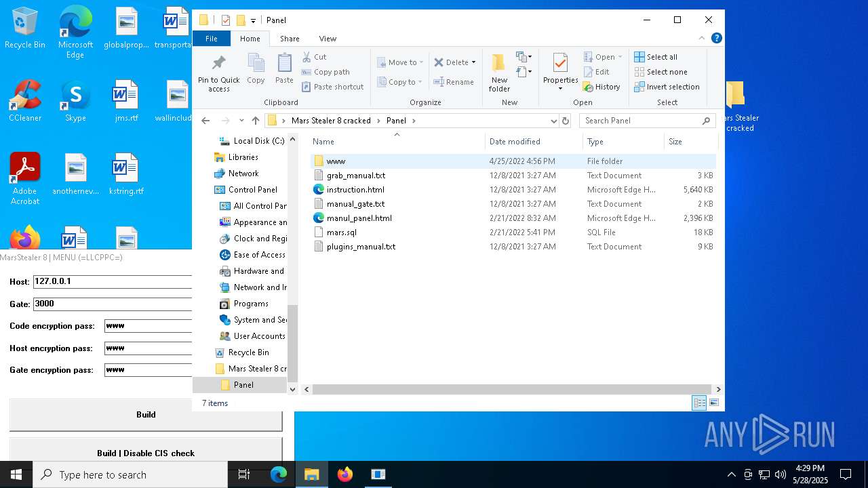Screen dimensions: 868x488
Task: Click the Search Panel field
Action: [x=647, y=121]
